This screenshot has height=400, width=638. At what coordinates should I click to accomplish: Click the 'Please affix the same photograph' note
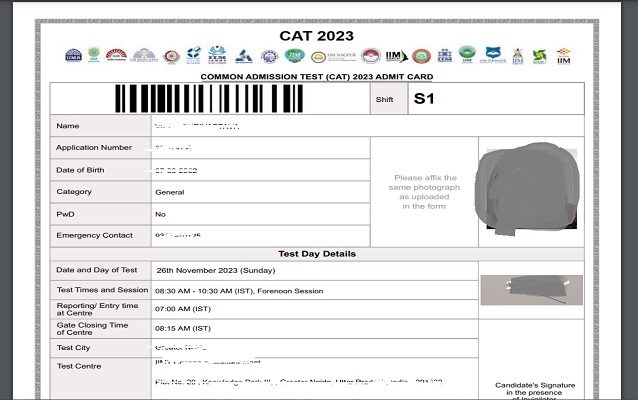click(x=424, y=192)
